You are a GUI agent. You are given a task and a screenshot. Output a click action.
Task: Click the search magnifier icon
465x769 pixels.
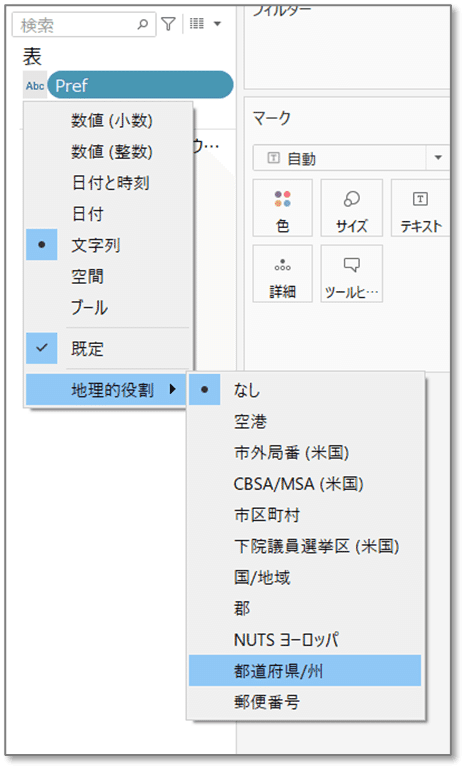[143, 24]
